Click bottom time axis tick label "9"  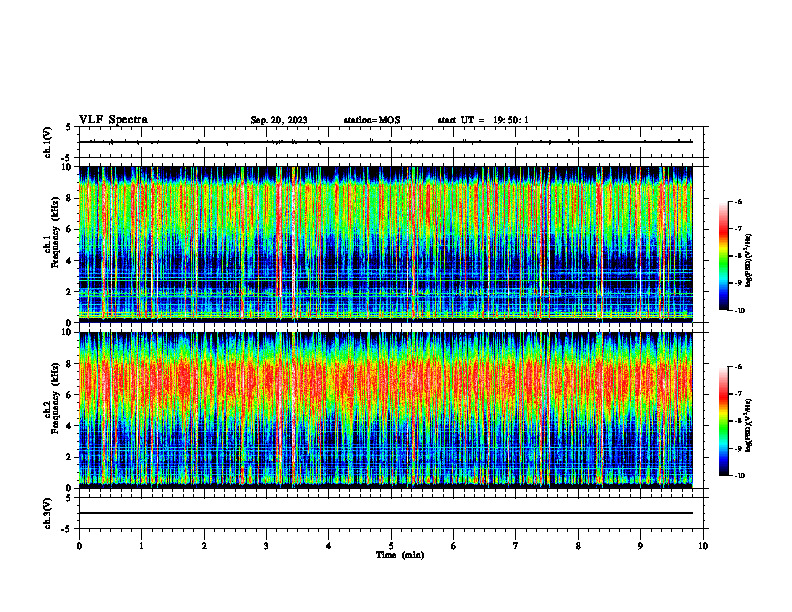(x=640, y=546)
